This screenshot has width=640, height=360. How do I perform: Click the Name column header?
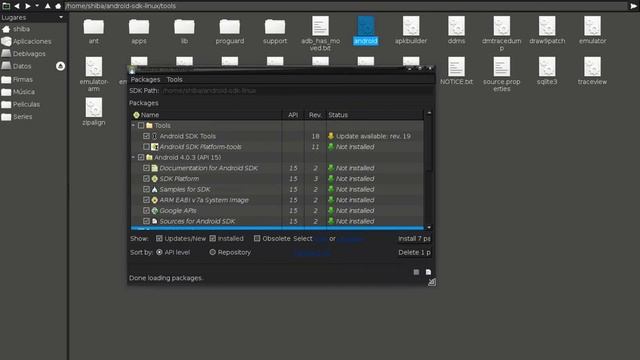pyautogui.click(x=206, y=115)
